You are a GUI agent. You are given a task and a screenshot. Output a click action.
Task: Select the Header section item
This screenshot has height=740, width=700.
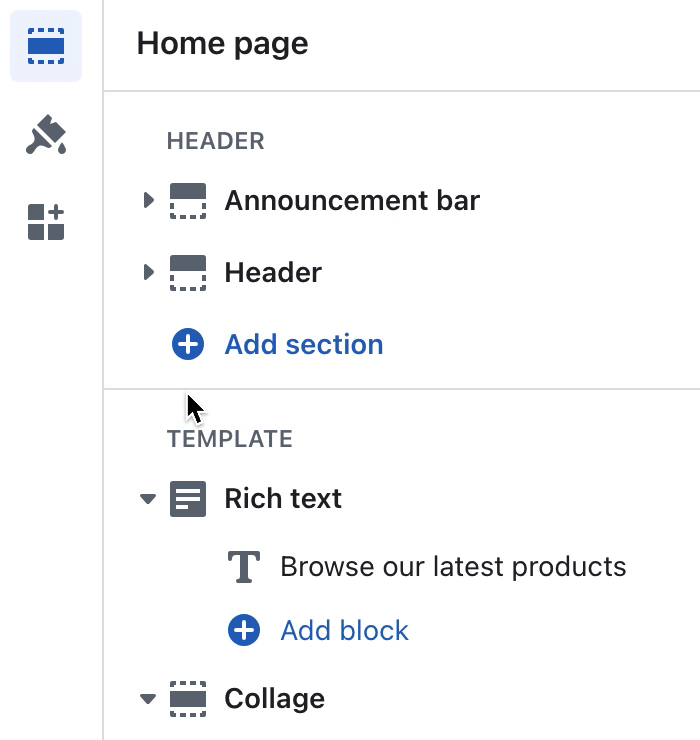[x=273, y=273]
